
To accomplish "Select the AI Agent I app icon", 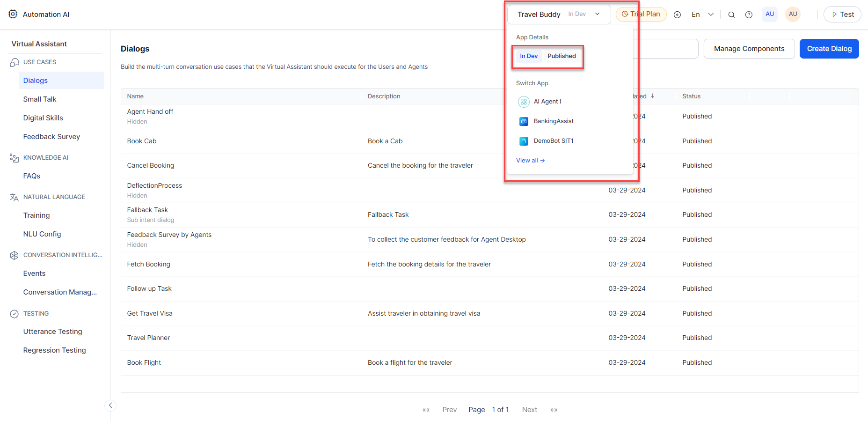I will pyautogui.click(x=524, y=102).
